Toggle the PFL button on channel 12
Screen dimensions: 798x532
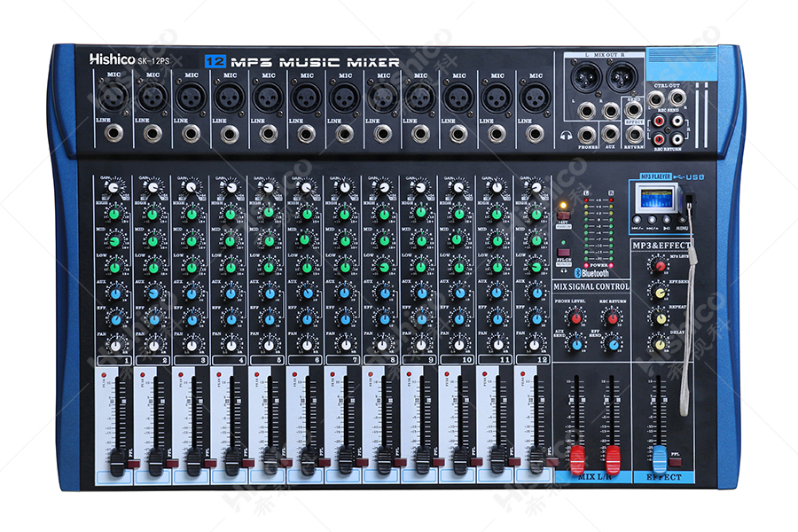point(552,462)
